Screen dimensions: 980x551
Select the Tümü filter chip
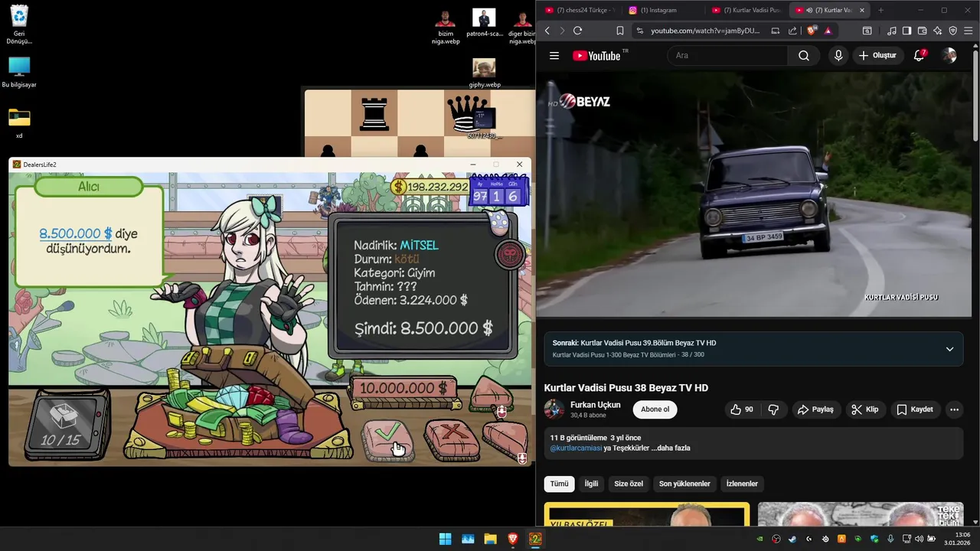[x=560, y=484]
